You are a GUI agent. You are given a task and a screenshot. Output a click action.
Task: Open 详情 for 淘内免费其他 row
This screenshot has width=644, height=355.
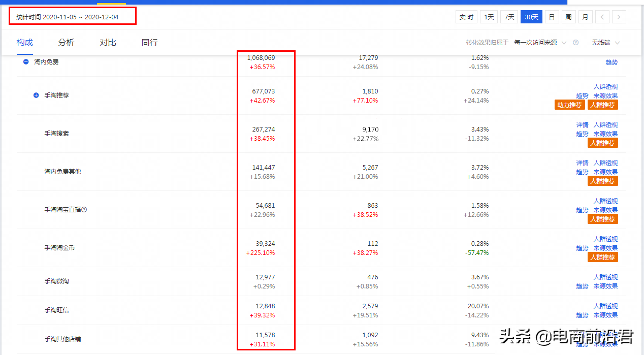(x=582, y=163)
